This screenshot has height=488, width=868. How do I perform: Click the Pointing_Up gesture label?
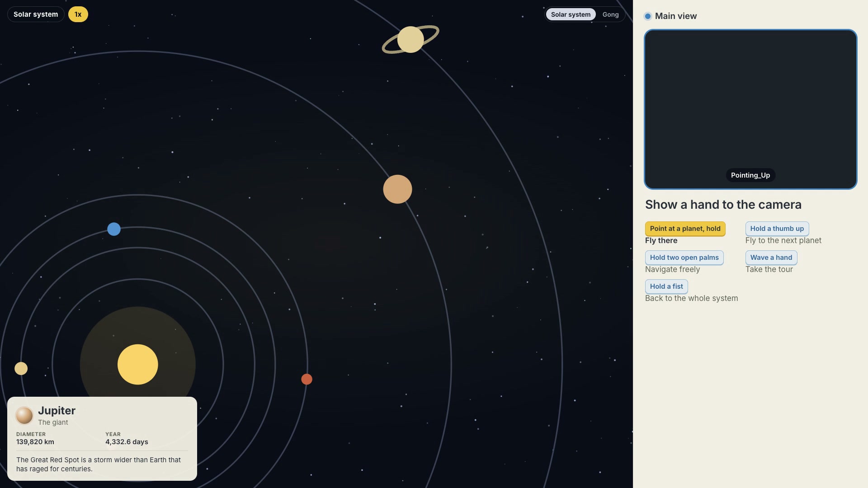click(x=750, y=175)
